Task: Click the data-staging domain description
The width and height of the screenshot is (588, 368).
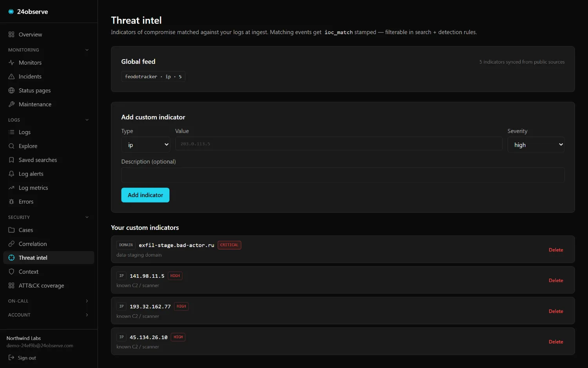Action: 139,255
